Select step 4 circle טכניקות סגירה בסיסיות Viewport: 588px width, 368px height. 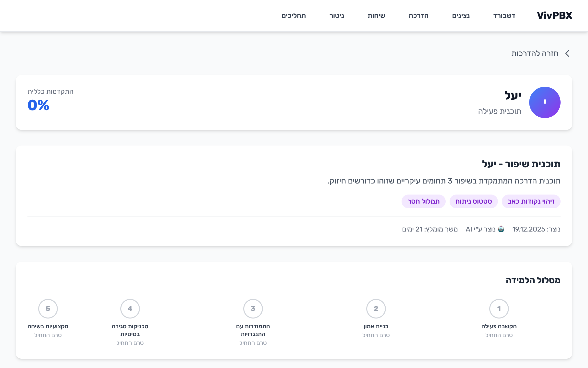coord(130,308)
